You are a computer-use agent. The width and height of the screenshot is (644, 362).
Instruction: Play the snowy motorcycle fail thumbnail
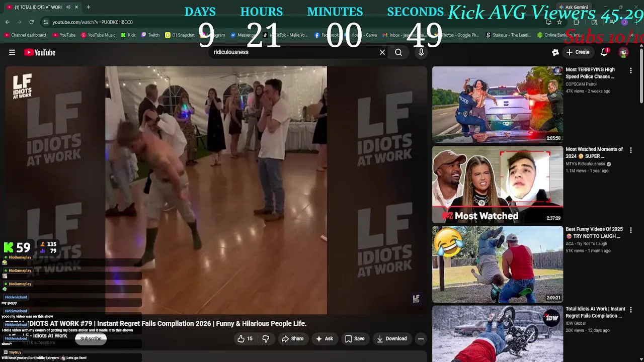(498, 334)
